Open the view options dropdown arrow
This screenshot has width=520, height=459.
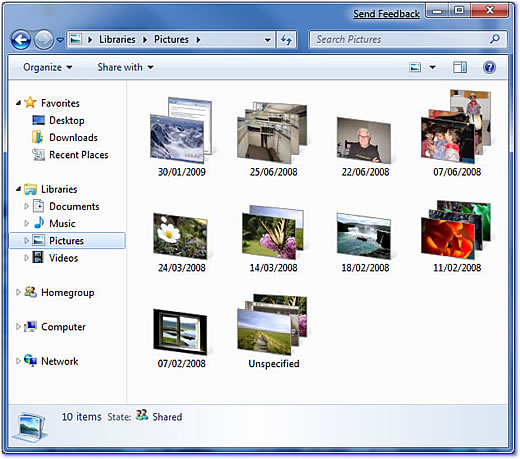pyautogui.click(x=433, y=68)
